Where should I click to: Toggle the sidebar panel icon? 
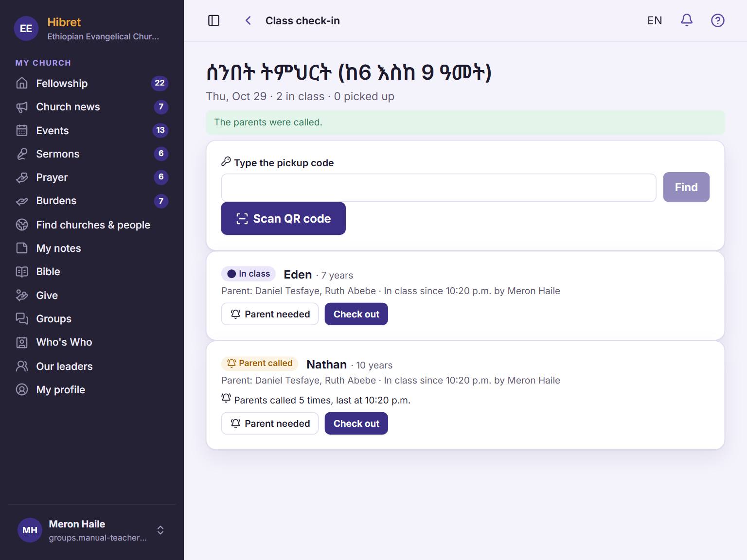213,20
